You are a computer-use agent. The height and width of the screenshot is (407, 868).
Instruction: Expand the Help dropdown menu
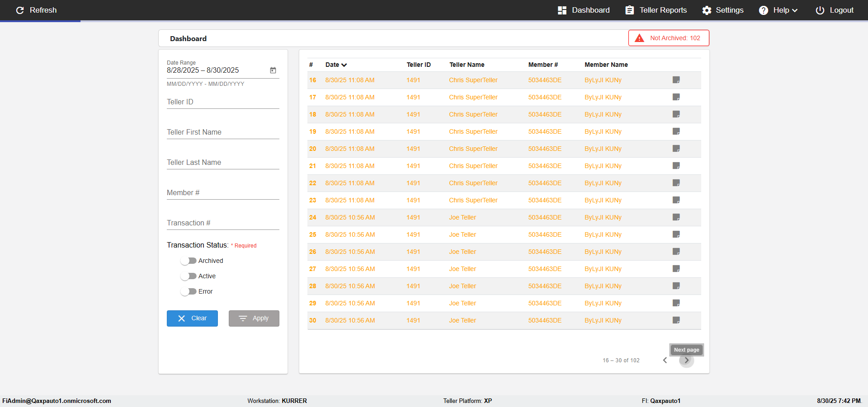tap(778, 10)
